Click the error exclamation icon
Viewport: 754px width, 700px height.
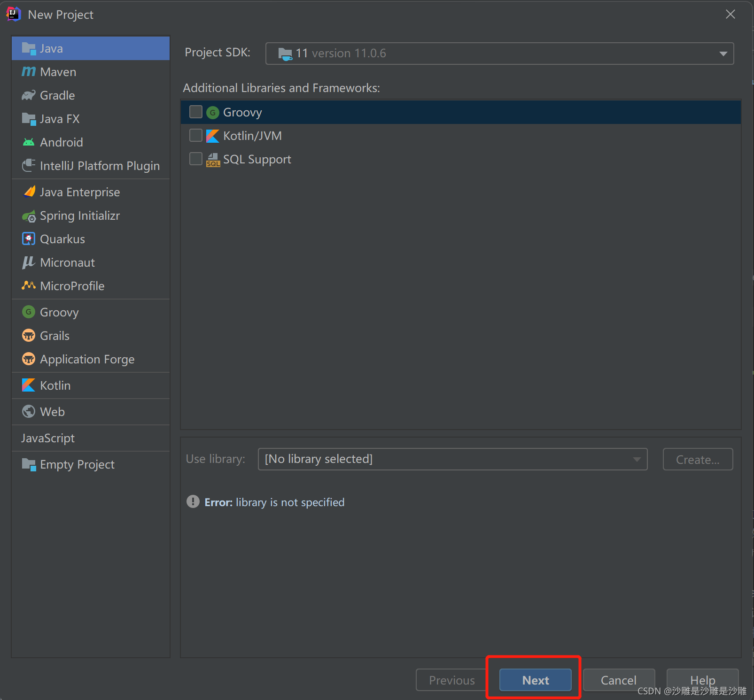point(193,501)
